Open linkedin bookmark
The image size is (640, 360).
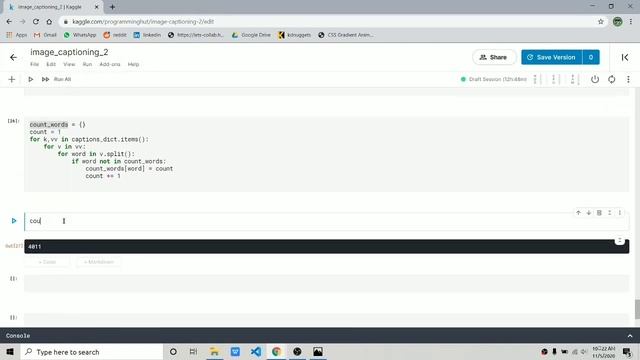[147, 35]
